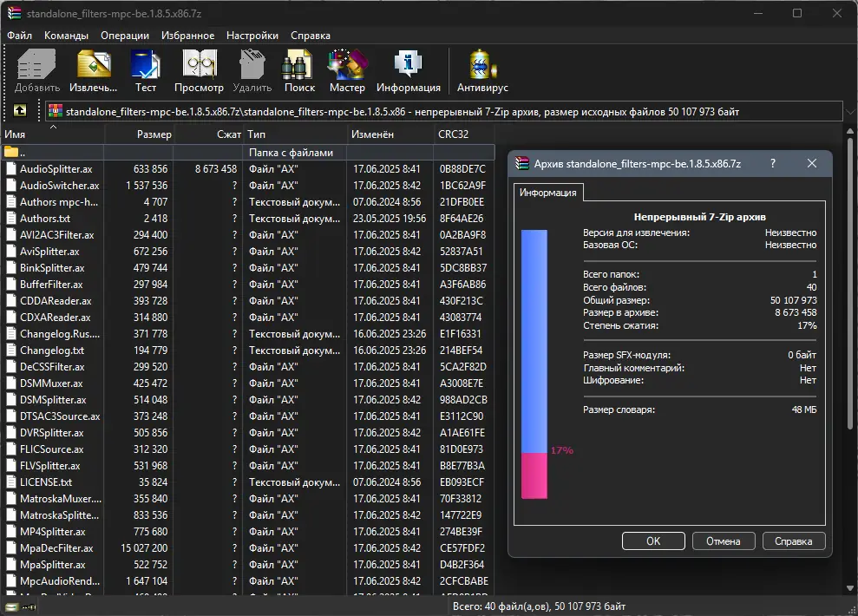The height and width of the screenshot is (616, 858).
Task: Select the Changelog.txt file in the list
Action: (x=52, y=351)
